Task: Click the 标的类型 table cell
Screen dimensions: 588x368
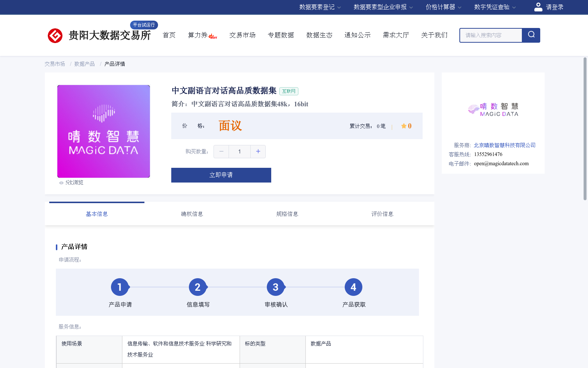Action: point(273,350)
